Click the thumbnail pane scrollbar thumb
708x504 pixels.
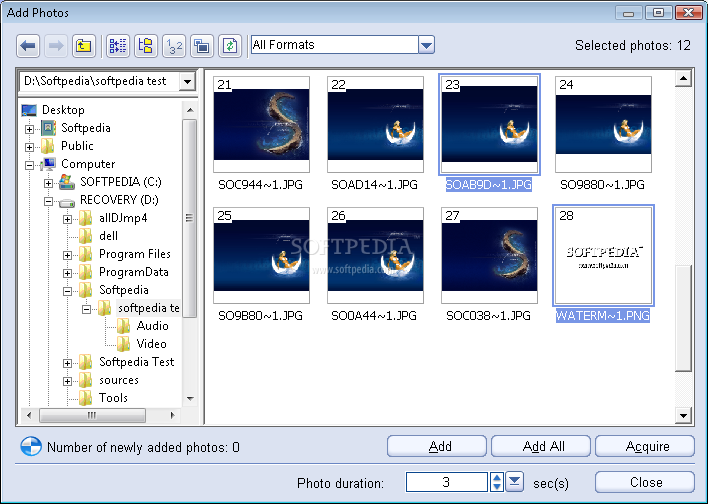[x=683, y=318]
